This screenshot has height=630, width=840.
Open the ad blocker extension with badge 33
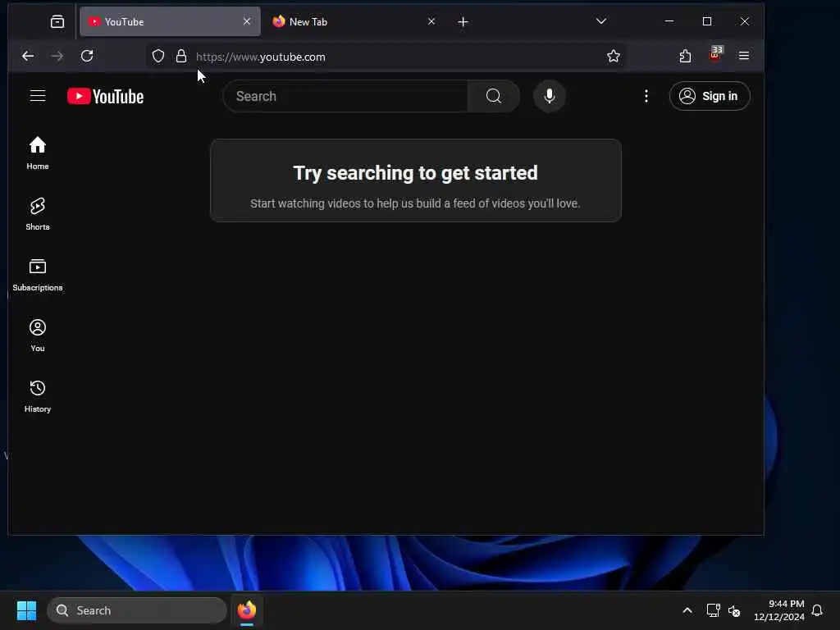click(x=715, y=55)
